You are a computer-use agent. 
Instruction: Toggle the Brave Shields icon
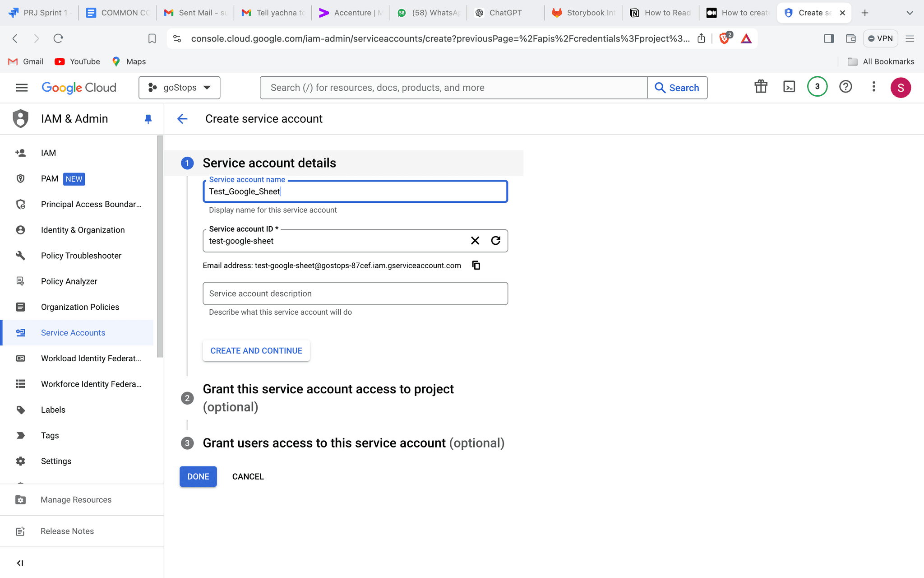724,38
